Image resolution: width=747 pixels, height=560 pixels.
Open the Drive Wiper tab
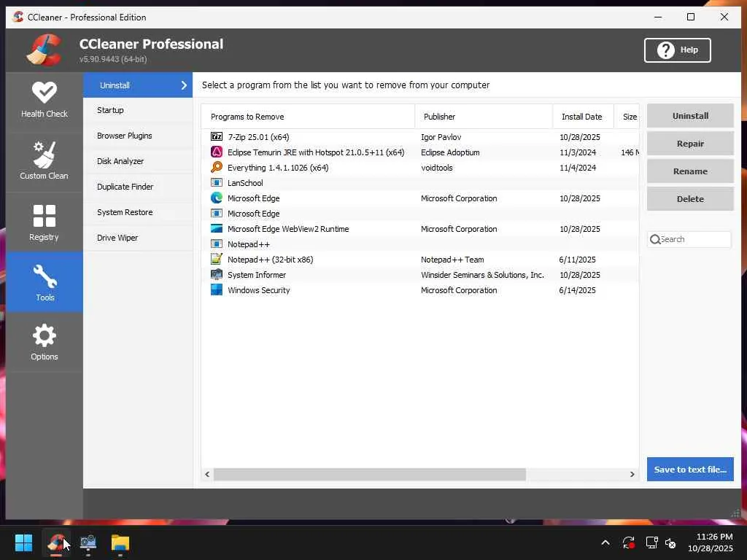pos(138,238)
